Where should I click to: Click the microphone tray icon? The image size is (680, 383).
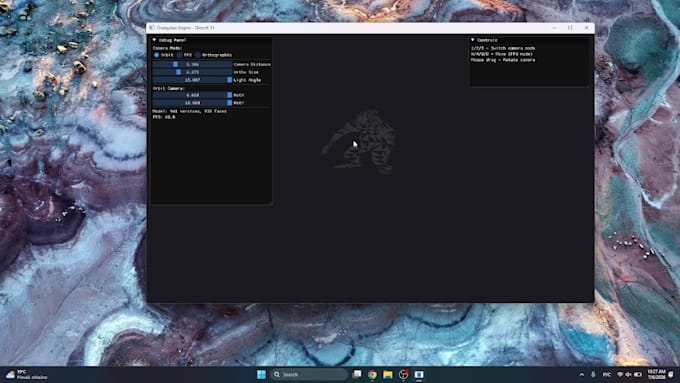[x=593, y=375]
